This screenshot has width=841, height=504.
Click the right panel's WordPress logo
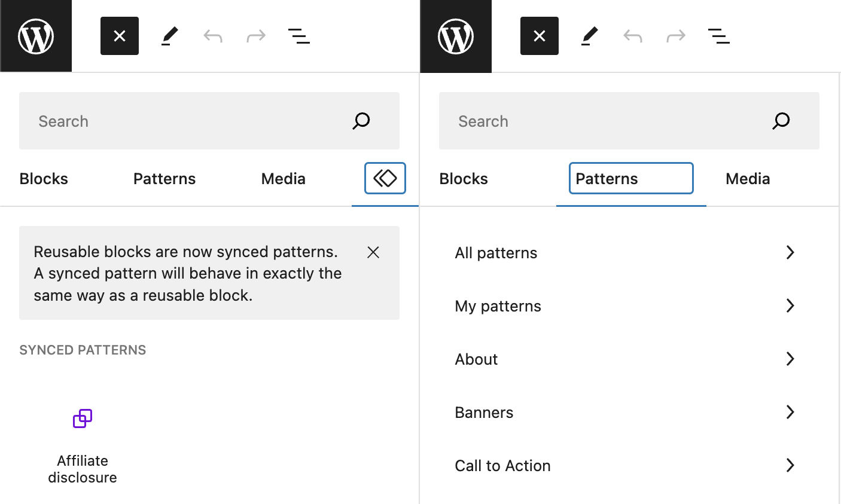[456, 36]
